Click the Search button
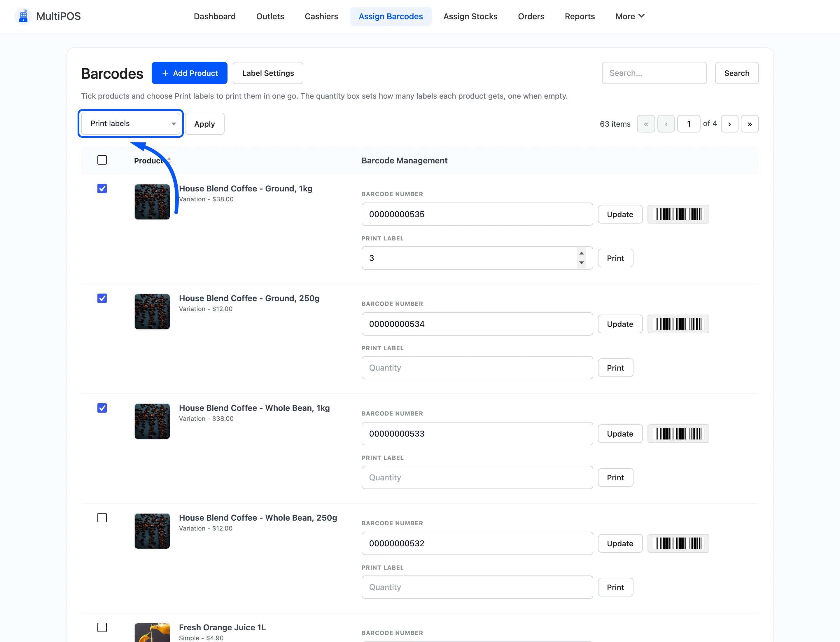This screenshot has height=642, width=840. (x=736, y=73)
